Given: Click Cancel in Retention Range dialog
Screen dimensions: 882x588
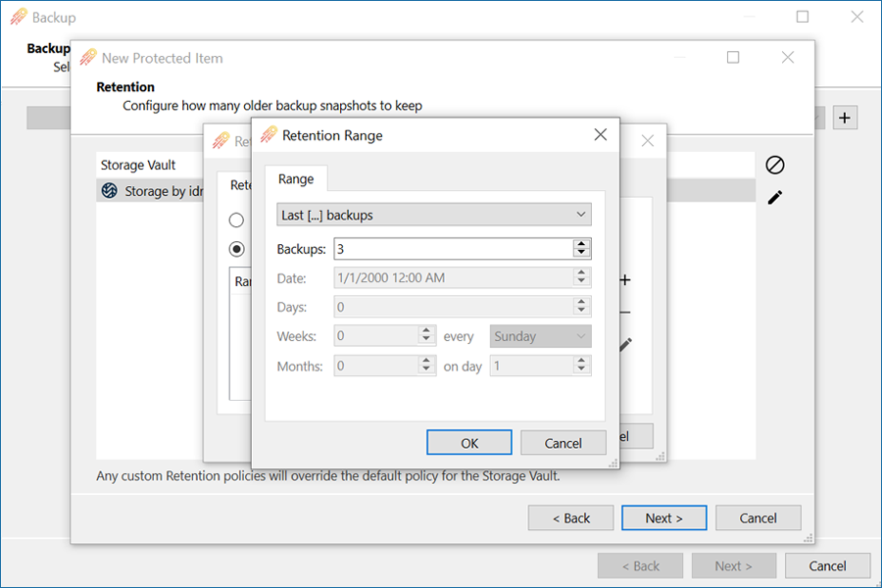Looking at the screenshot, I should click(x=563, y=443).
